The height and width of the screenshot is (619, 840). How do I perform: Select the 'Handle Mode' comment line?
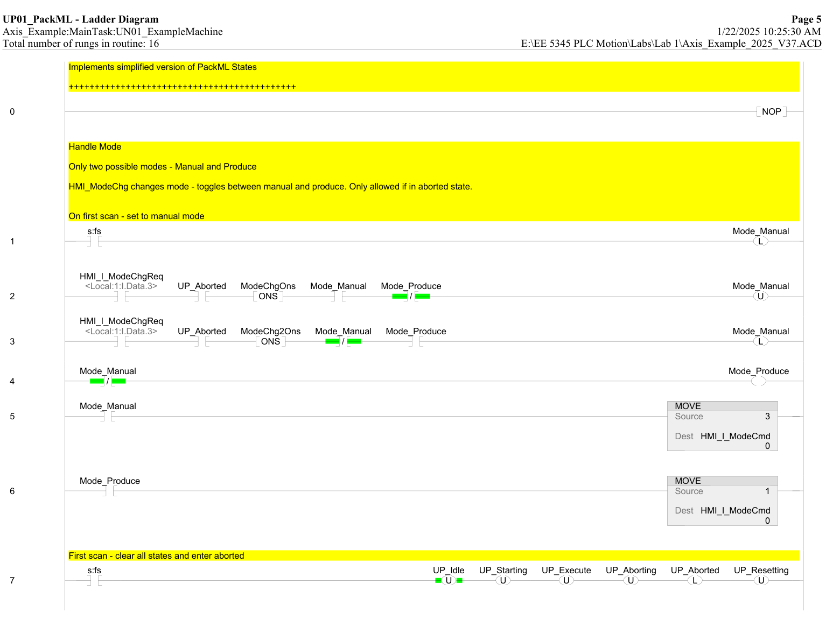click(x=95, y=147)
